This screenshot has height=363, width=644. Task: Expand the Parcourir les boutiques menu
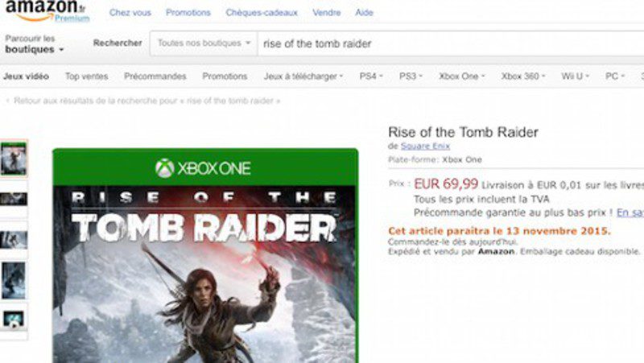pyautogui.click(x=35, y=44)
